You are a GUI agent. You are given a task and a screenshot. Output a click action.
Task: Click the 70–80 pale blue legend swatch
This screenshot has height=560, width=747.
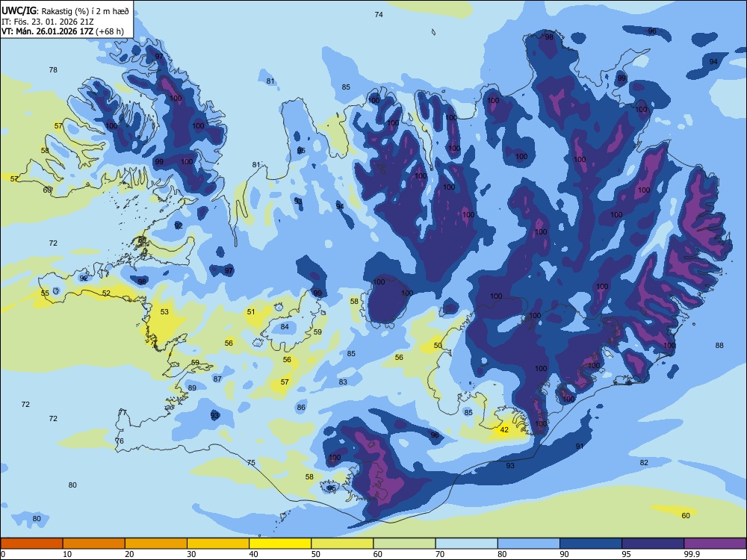(x=466, y=544)
